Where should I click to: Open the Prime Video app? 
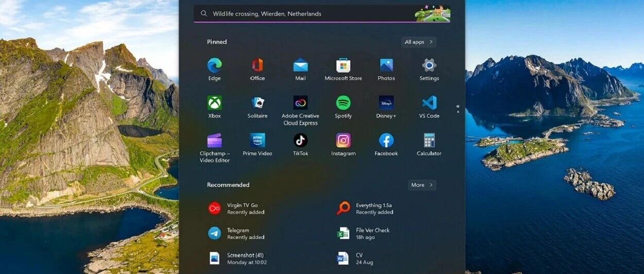point(258,141)
